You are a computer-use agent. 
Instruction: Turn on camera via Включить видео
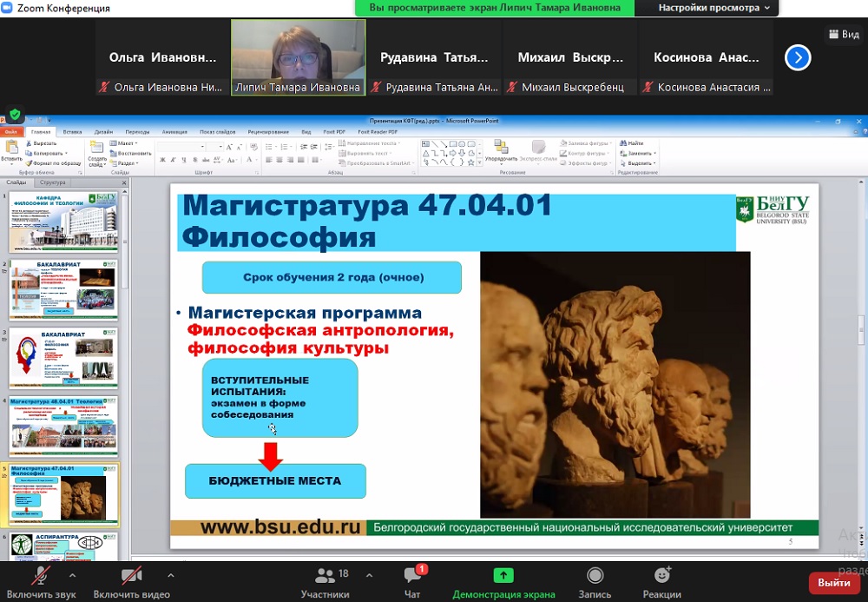click(x=131, y=581)
